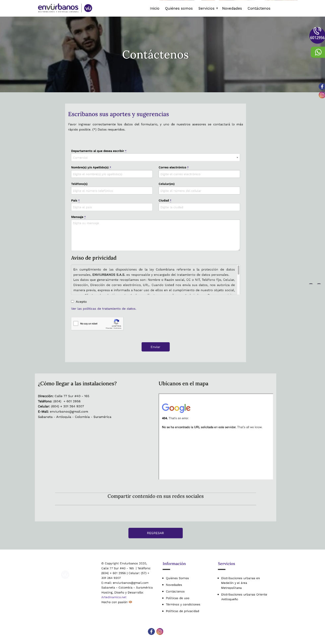Click into the Mensaje text area

click(x=155, y=235)
